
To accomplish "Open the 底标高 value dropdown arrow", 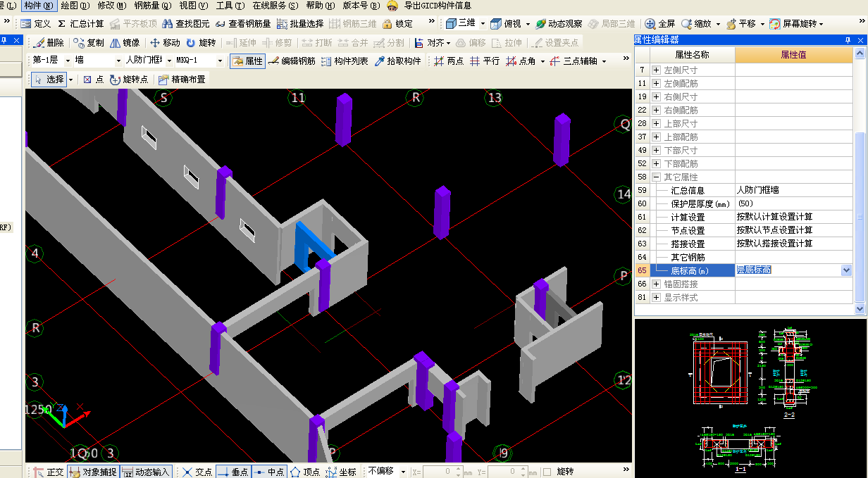I will 846,270.
